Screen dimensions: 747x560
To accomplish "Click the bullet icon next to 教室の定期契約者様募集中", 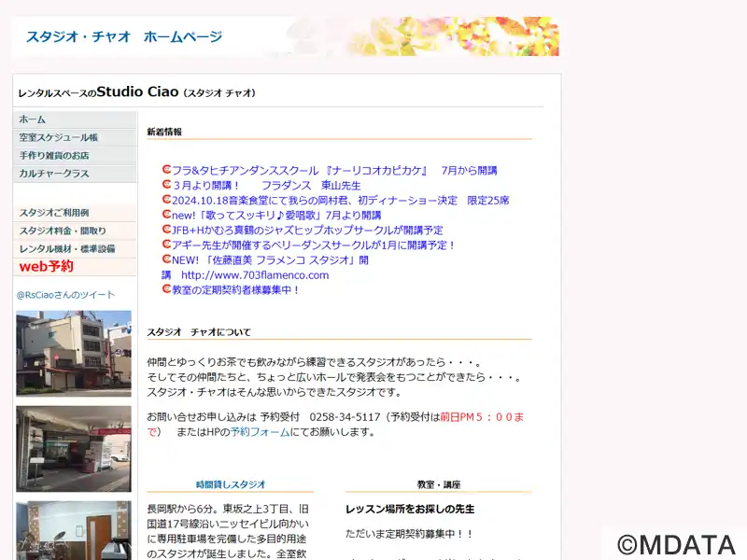I will pos(166,289).
